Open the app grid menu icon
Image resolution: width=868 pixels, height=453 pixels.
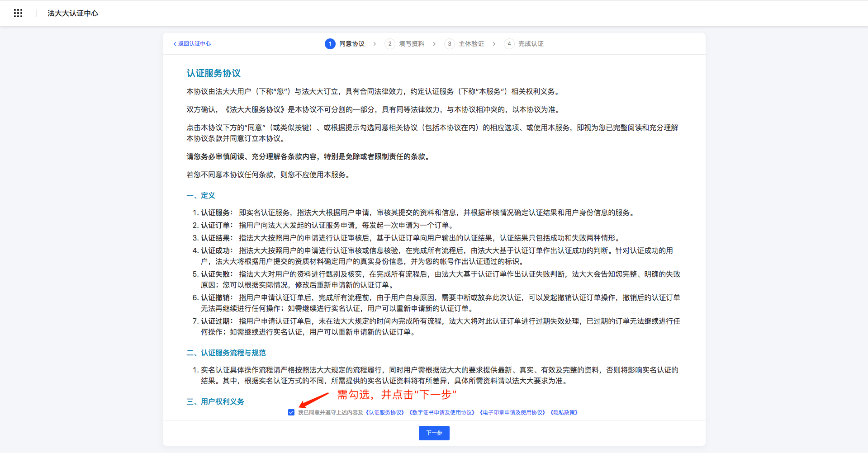[x=18, y=13]
